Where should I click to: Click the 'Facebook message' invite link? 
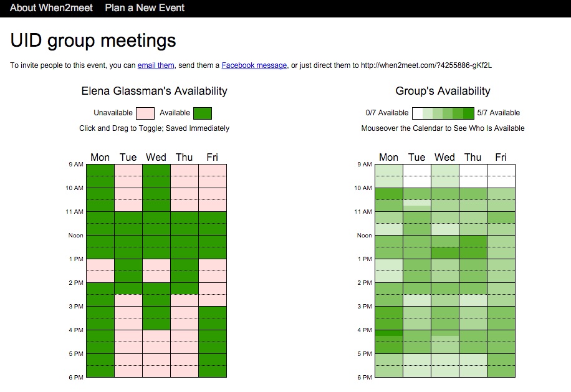click(x=254, y=65)
